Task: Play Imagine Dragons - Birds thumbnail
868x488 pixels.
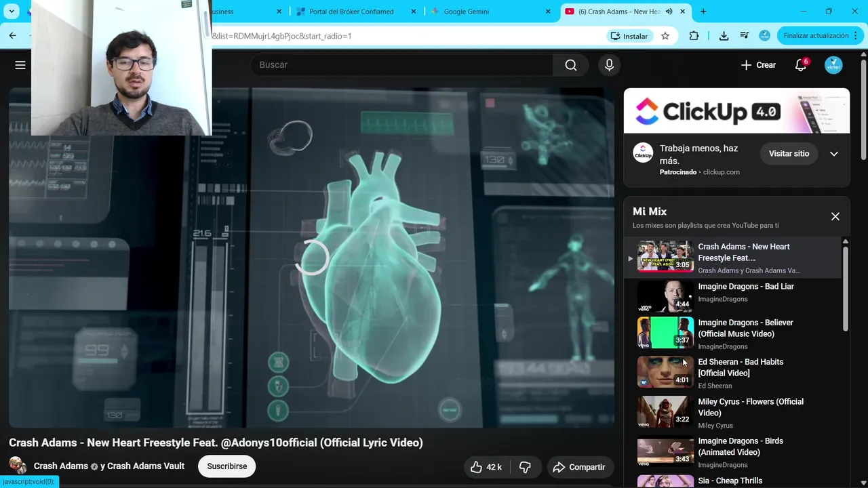Action: (x=665, y=451)
